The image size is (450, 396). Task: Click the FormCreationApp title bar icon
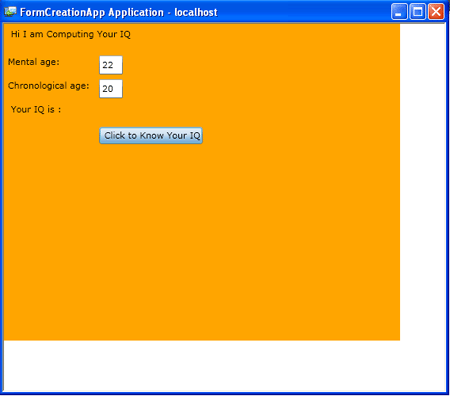point(10,12)
